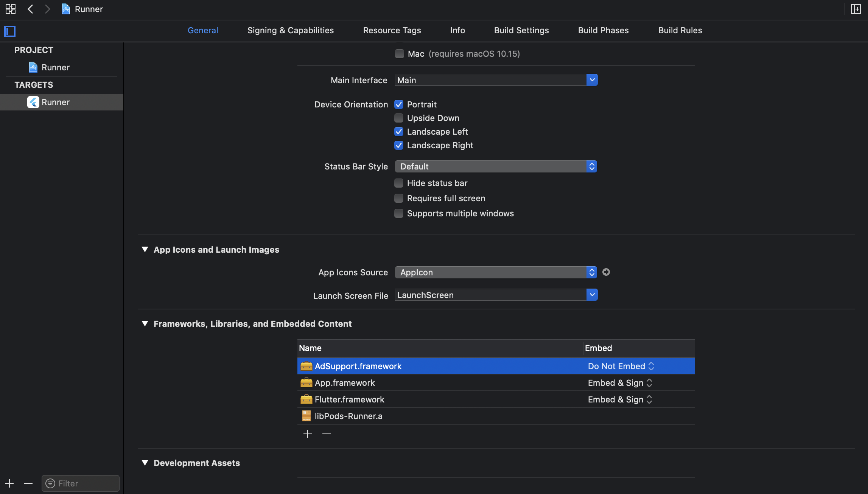Go forward with the right chevron

pos(47,9)
